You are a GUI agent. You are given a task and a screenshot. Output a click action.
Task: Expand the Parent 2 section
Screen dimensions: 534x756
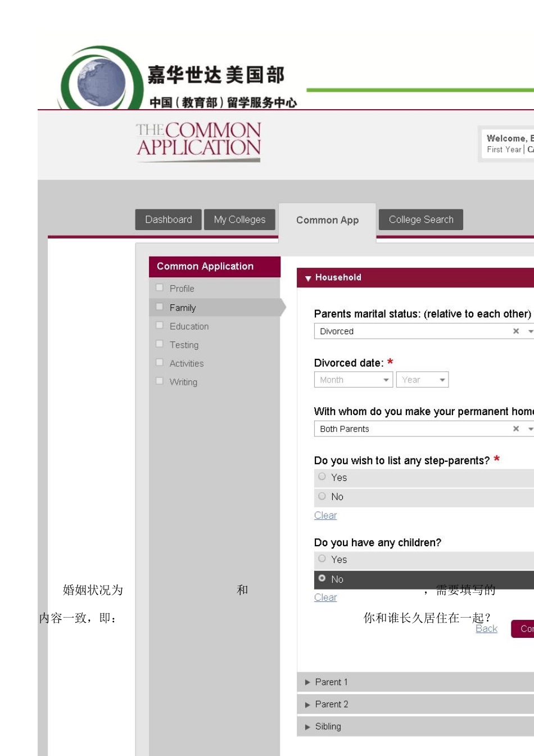point(415,704)
